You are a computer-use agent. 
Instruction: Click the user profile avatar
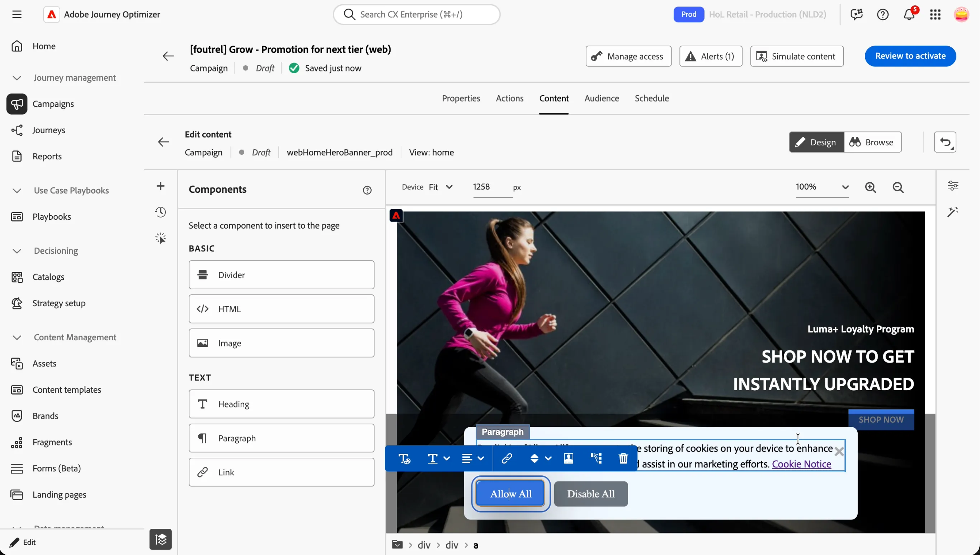961,14
